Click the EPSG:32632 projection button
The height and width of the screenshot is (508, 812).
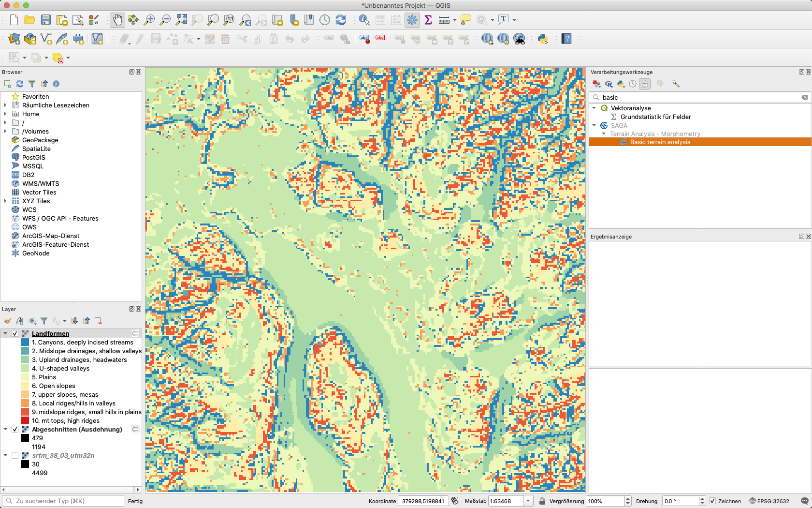pos(769,501)
